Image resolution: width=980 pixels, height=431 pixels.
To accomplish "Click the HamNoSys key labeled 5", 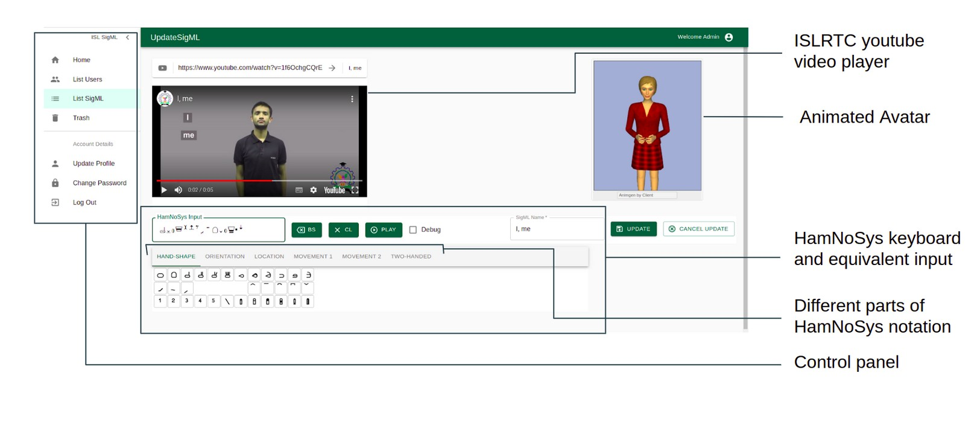I will [x=213, y=301].
